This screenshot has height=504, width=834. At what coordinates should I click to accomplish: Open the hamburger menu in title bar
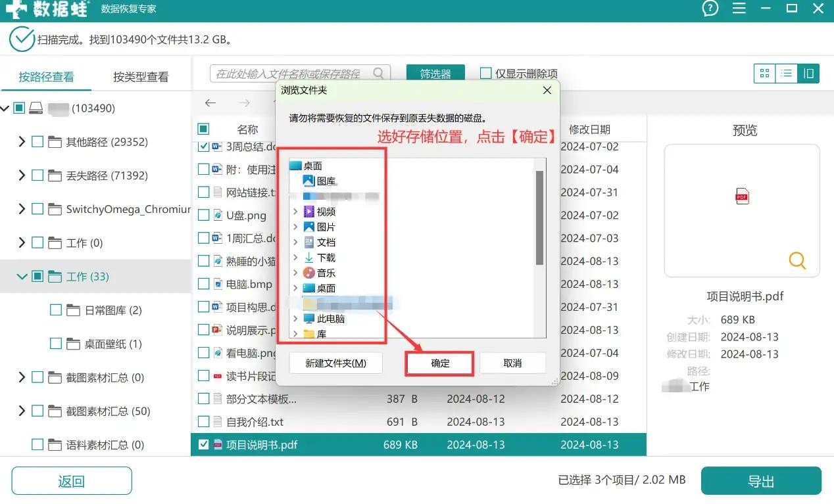click(x=739, y=9)
